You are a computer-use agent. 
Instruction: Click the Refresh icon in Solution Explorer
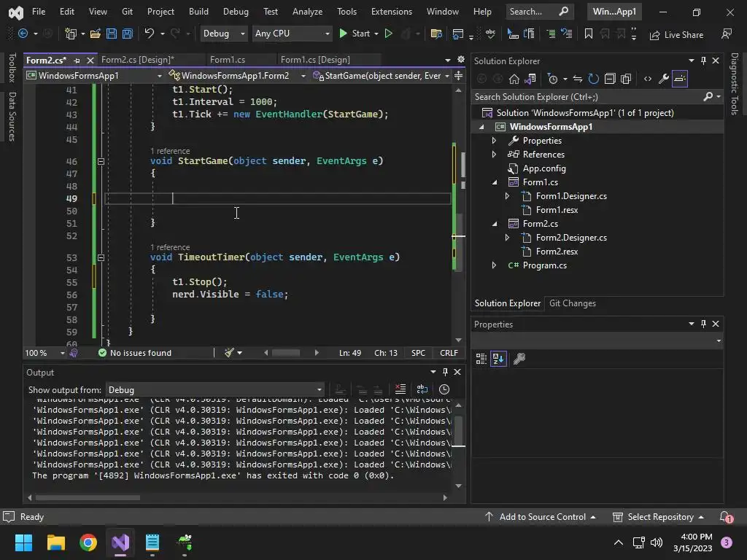(x=593, y=79)
